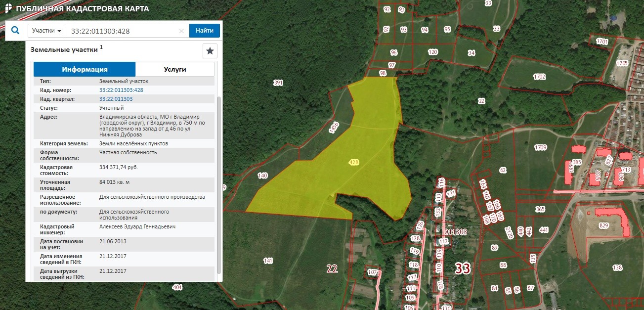The height and width of the screenshot is (310, 644).
Task: Click the Земельные участки results heading
Action: tap(64, 50)
